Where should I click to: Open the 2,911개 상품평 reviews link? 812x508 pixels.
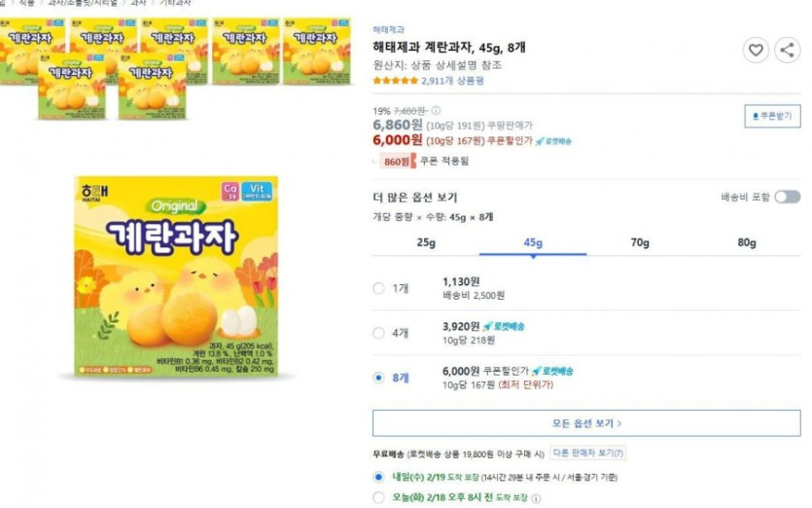[x=452, y=81]
